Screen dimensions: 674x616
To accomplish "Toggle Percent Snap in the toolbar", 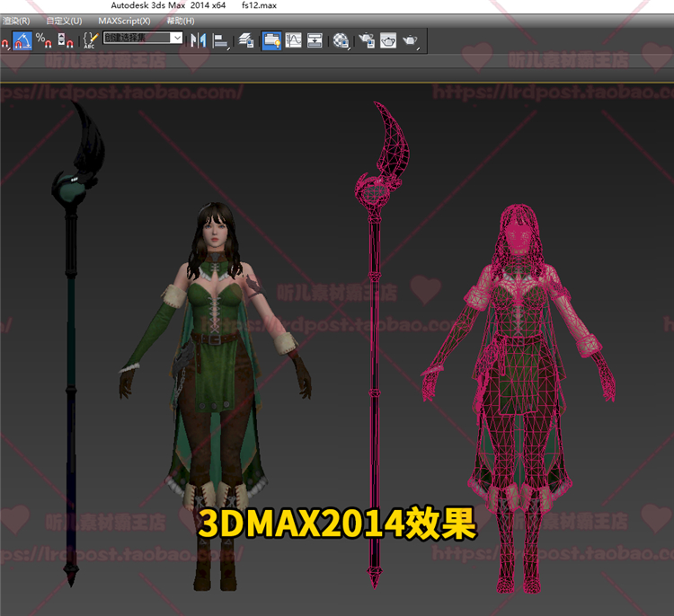I will pos(44,40).
